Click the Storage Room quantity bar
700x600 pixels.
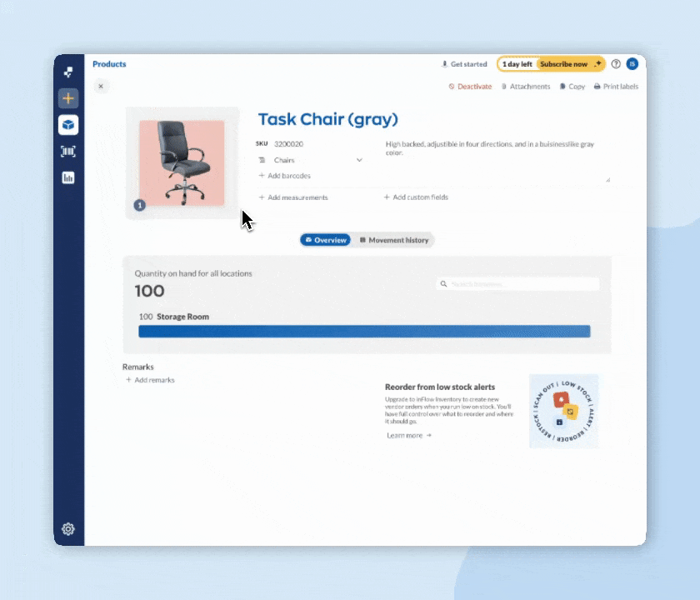(365, 331)
